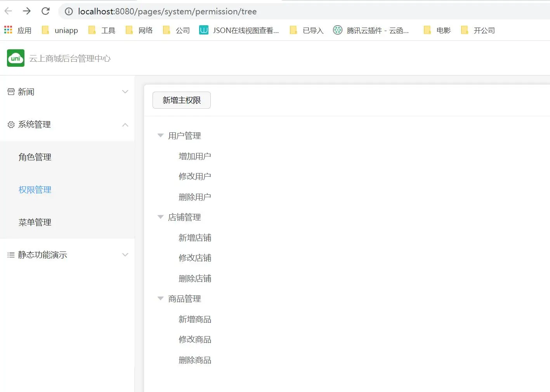Screen dimensions: 550x392
Task: Collapse the 店铺管理 tree node
Action: [x=160, y=217]
